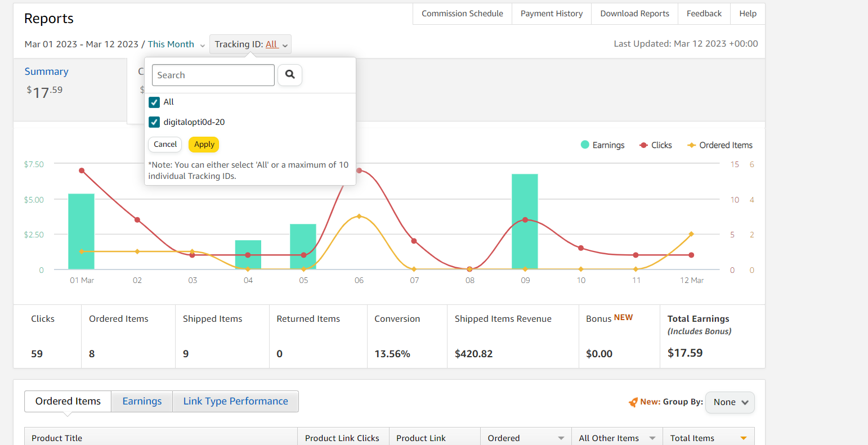The height and width of the screenshot is (445, 868).
Task: Open Download Reports
Action: [634, 14]
